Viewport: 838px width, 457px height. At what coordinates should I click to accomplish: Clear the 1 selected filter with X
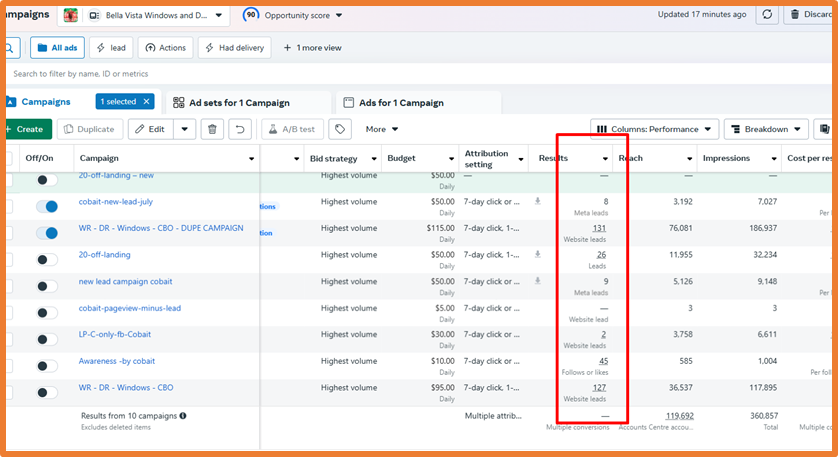(146, 102)
